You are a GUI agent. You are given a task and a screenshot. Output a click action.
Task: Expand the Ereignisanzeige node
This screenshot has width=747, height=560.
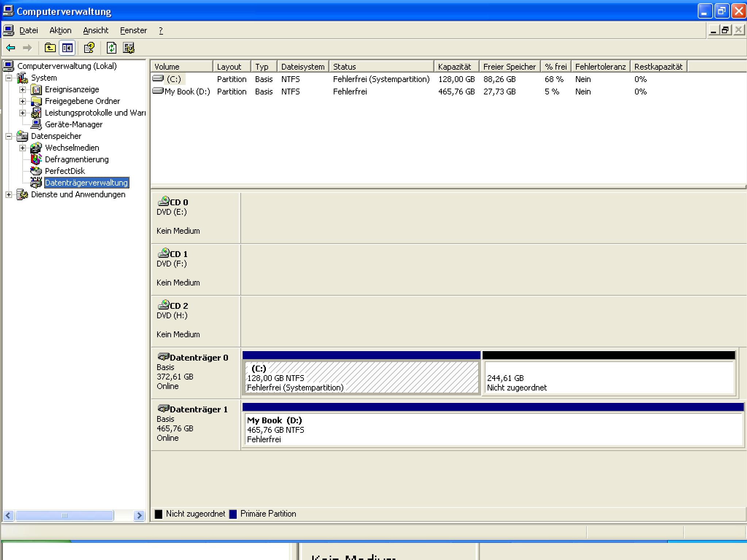[23, 90]
